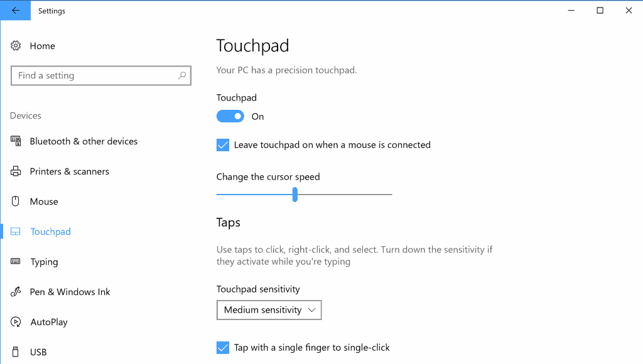Select the USB icon in the sidebar
The width and height of the screenshot is (643, 364).
(16, 351)
